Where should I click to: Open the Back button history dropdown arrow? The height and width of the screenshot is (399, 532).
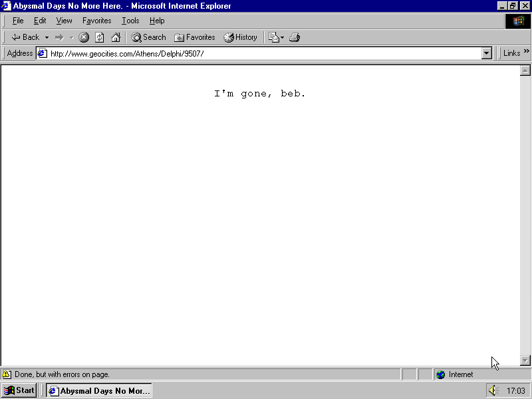coord(47,37)
